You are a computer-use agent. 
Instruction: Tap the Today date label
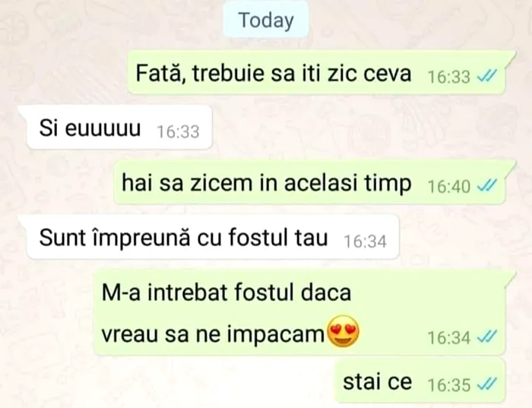[266, 20]
